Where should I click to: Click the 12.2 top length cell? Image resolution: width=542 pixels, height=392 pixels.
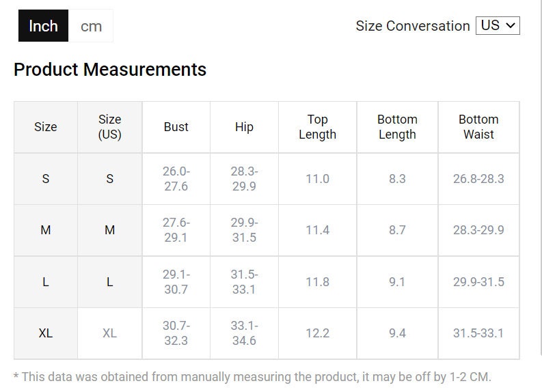tap(317, 333)
